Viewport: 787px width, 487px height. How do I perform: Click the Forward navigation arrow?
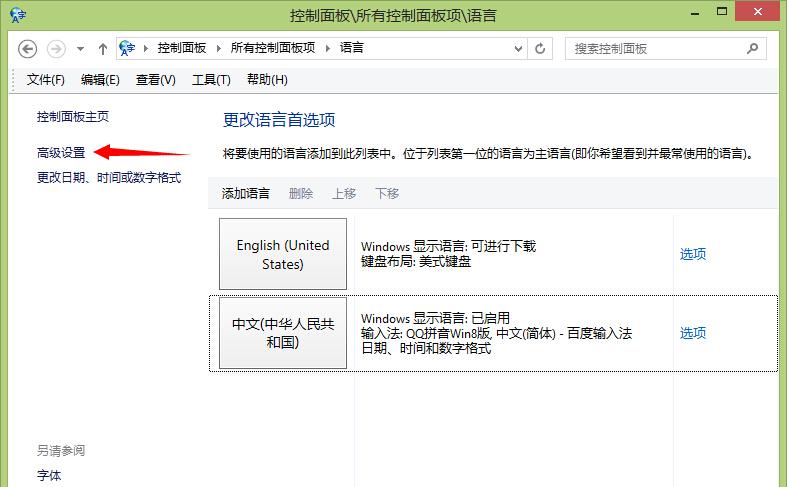(56, 49)
